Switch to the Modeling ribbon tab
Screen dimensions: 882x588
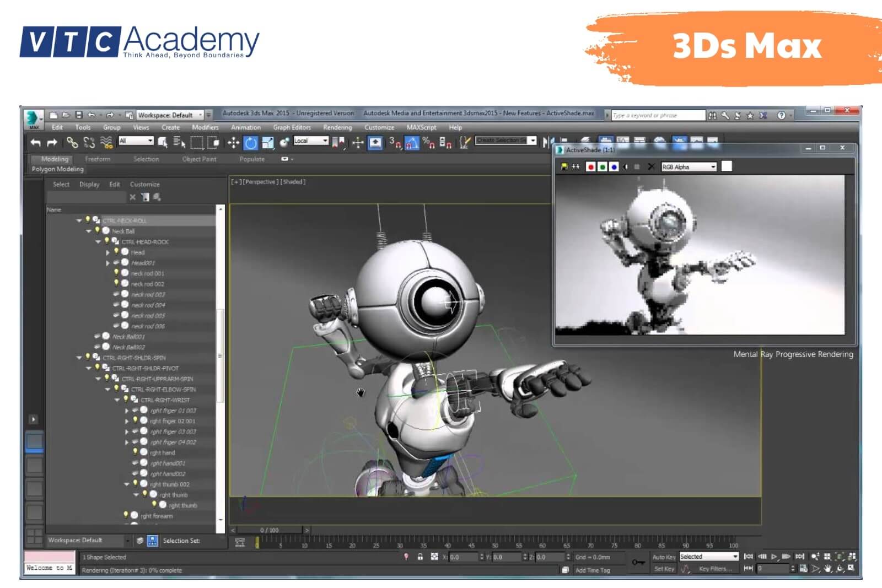click(x=55, y=159)
